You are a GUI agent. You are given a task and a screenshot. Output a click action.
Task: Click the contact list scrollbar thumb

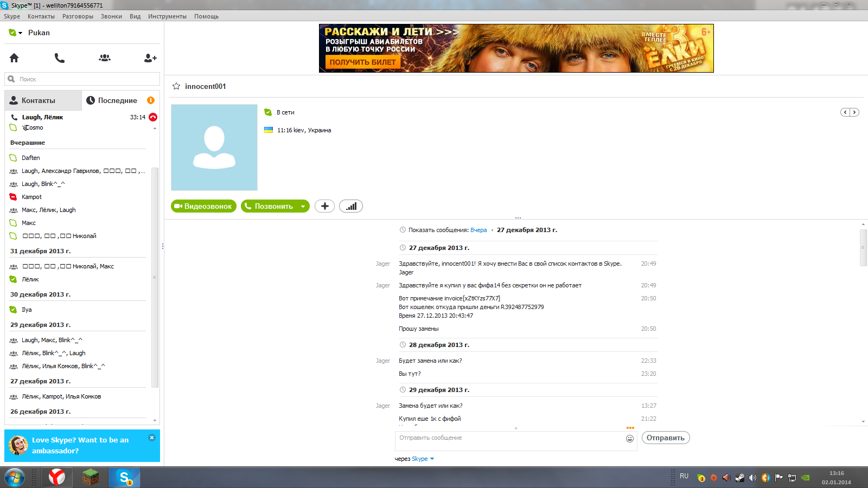pos(155,278)
